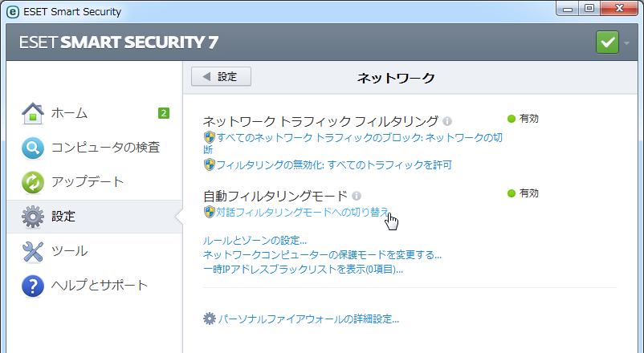
Task: Block all network traffic link
Action: (x=358, y=137)
